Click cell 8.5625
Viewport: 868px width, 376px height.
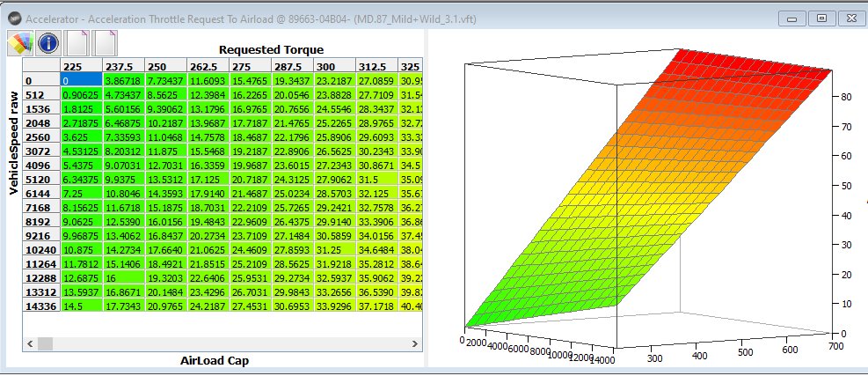click(165, 95)
